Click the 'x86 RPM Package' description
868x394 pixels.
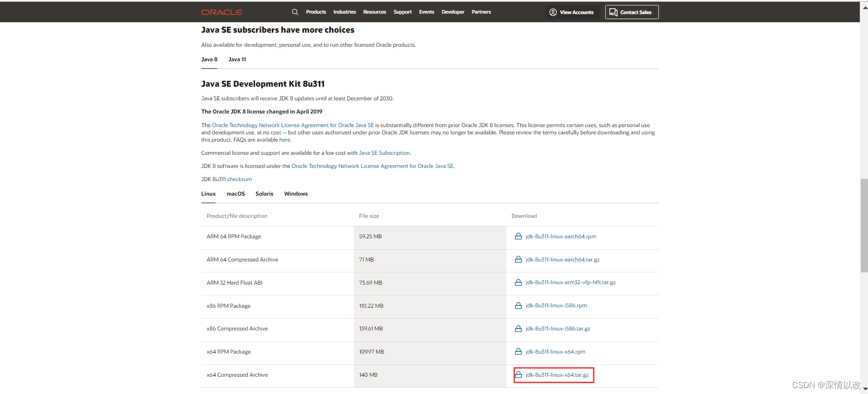pos(229,306)
